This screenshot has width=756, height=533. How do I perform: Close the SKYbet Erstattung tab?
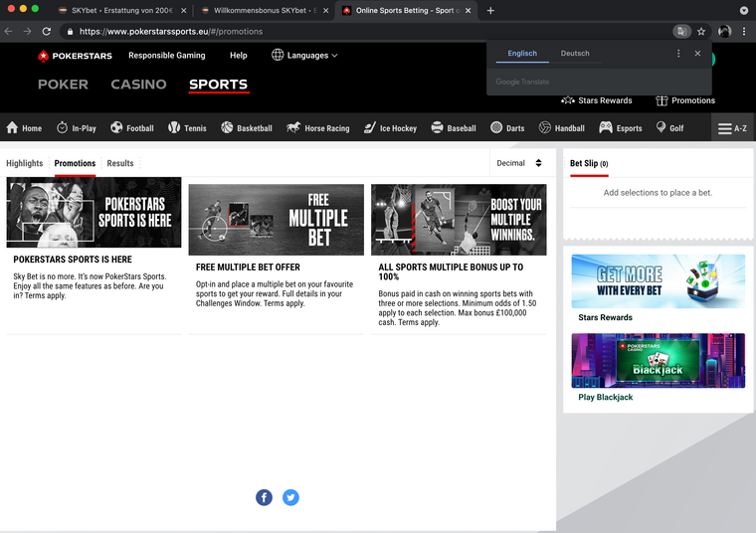183,10
